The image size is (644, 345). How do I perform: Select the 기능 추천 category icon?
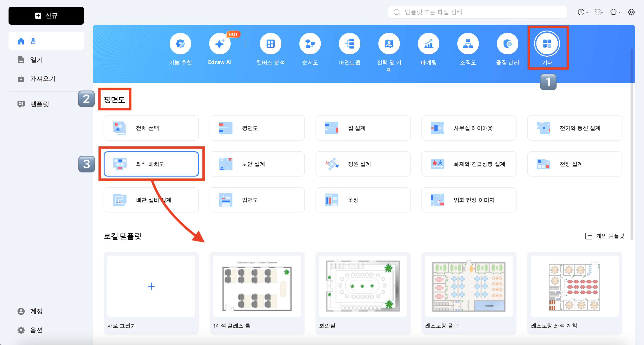tap(180, 44)
